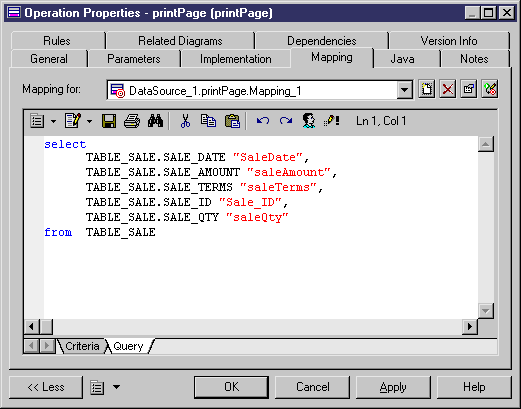
Task: Click the Save icon in editor toolbar
Action: (109, 121)
